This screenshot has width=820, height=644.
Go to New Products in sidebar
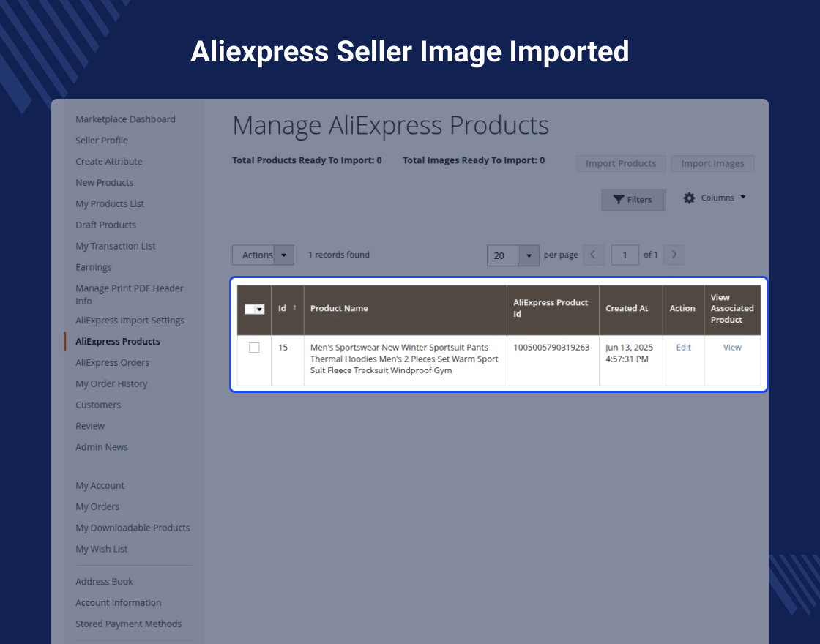[x=105, y=182]
